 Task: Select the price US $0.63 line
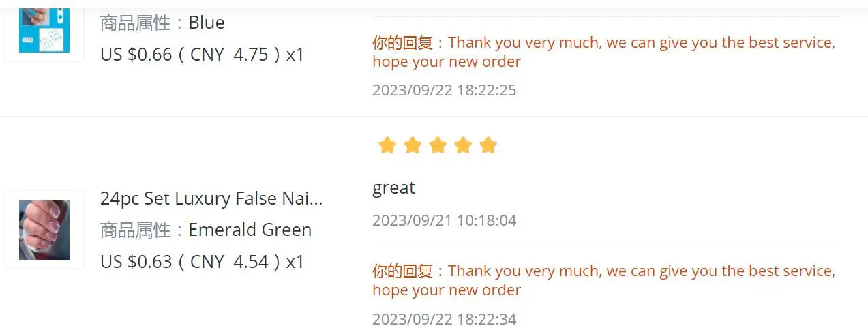click(x=202, y=261)
